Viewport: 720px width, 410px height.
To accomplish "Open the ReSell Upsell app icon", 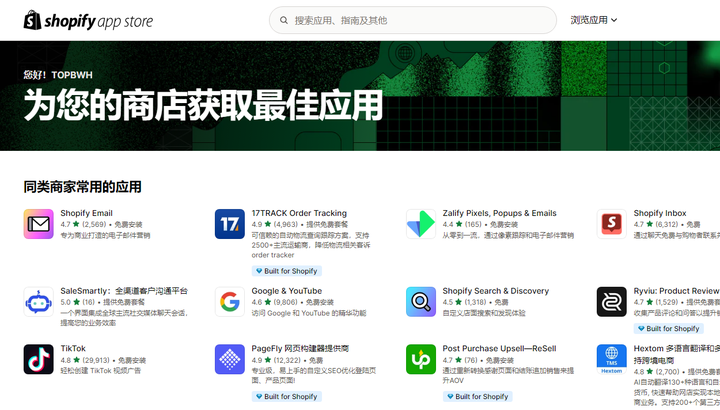I will point(421,359).
